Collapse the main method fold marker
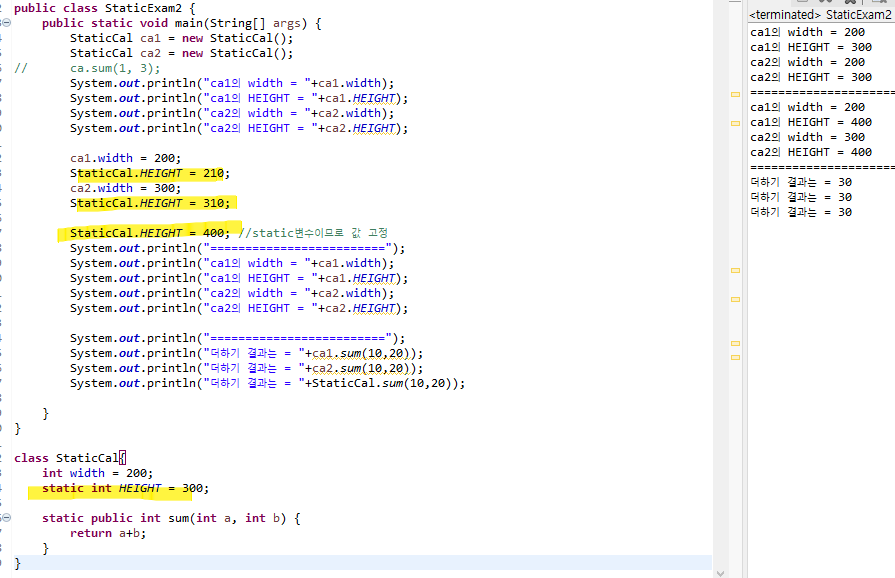 point(6,23)
